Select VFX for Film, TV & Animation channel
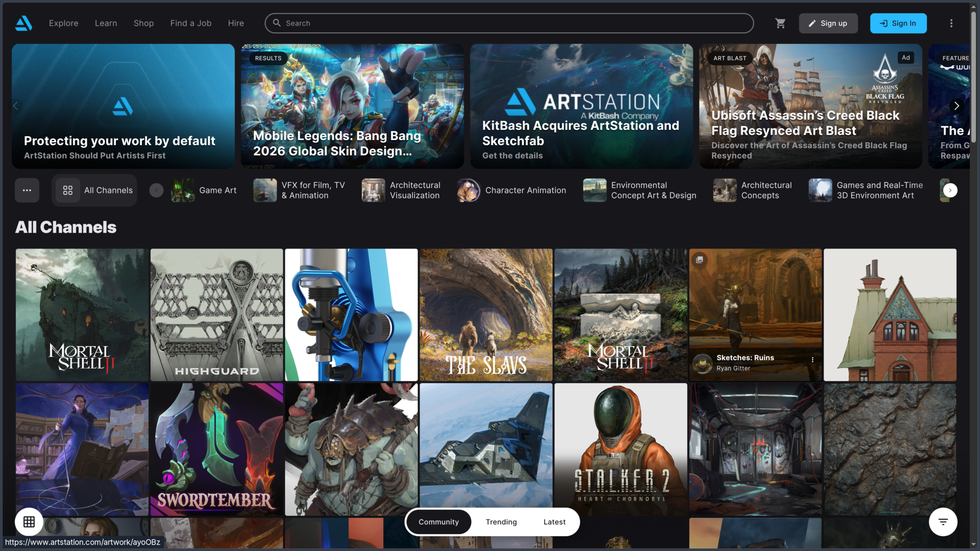980x551 pixels. [x=300, y=190]
